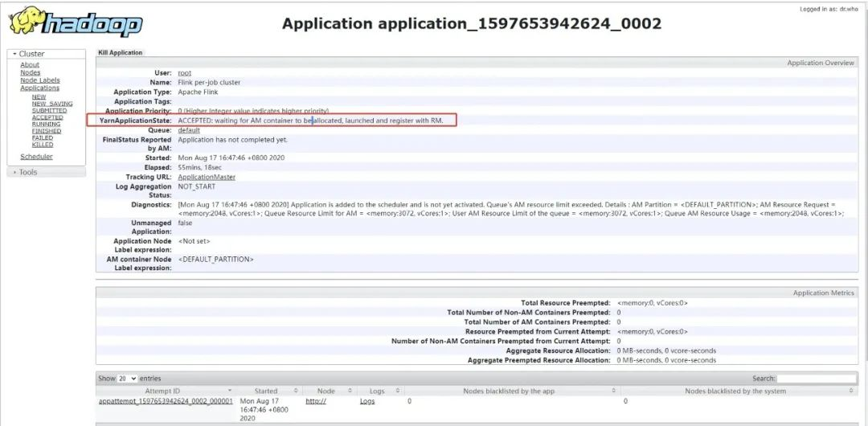Open the default queue link
Viewport: 868px width, 426px height.
[x=189, y=130]
